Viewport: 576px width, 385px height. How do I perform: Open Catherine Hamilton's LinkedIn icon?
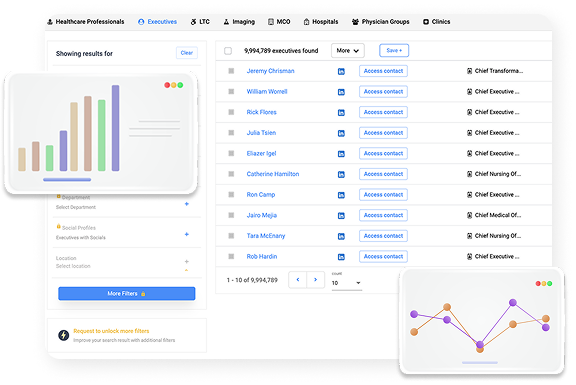click(x=341, y=174)
